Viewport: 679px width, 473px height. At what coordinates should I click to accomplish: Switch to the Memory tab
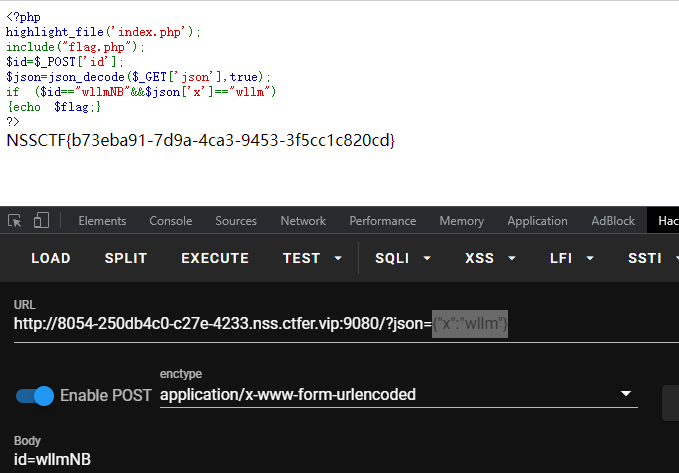pyautogui.click(x=462, y=221)
